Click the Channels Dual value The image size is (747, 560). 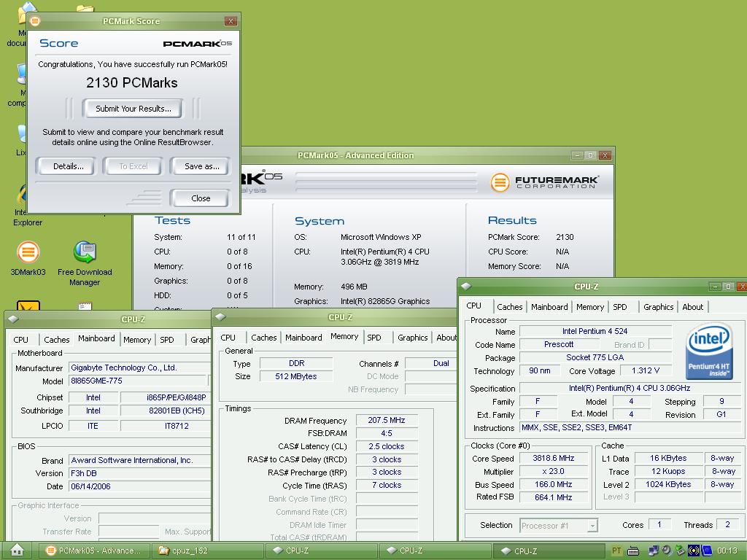(x=431, y=363)
